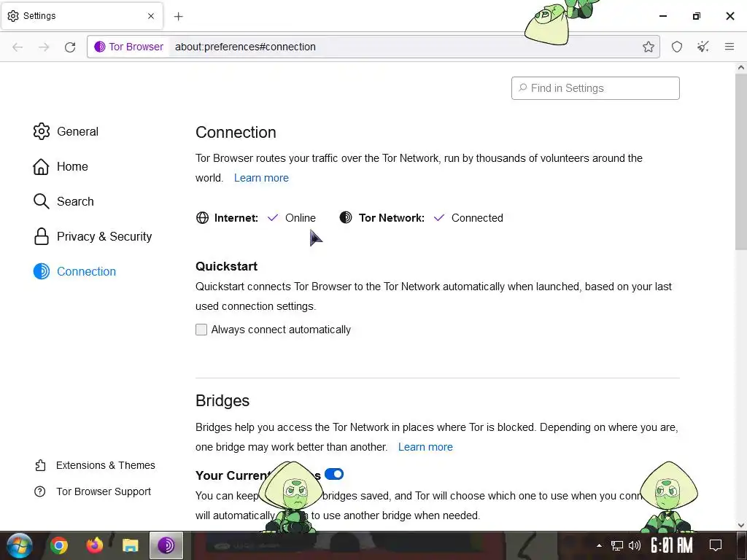Launch Chrome from the taskbar
The width and height of the screenshot is (747, 560).
(x=59, y=545)
